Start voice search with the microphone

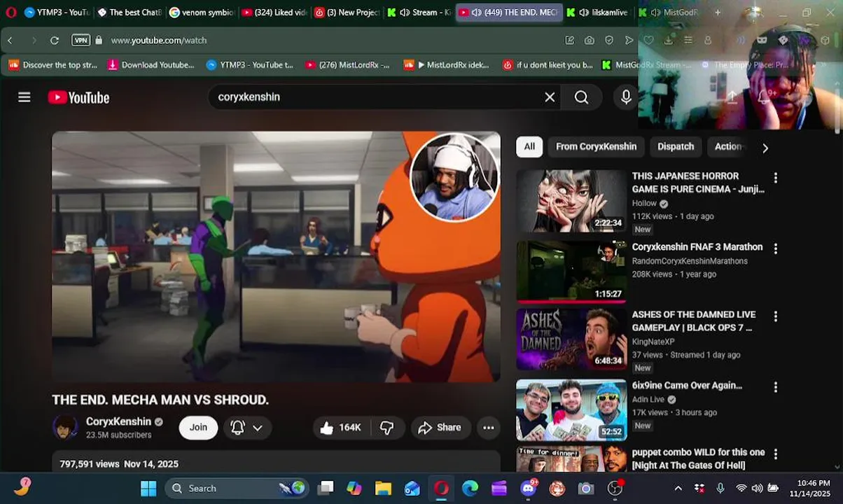tap(626, 97)
